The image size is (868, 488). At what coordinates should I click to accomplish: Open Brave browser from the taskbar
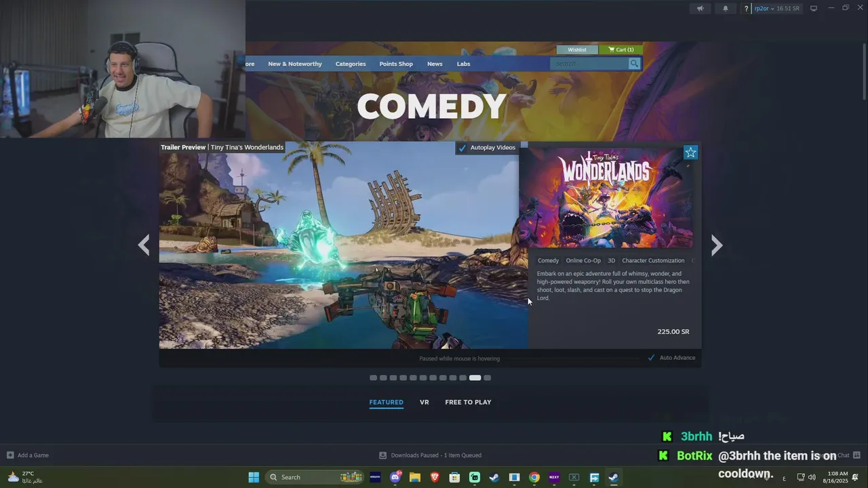click(x=435, y=477)
